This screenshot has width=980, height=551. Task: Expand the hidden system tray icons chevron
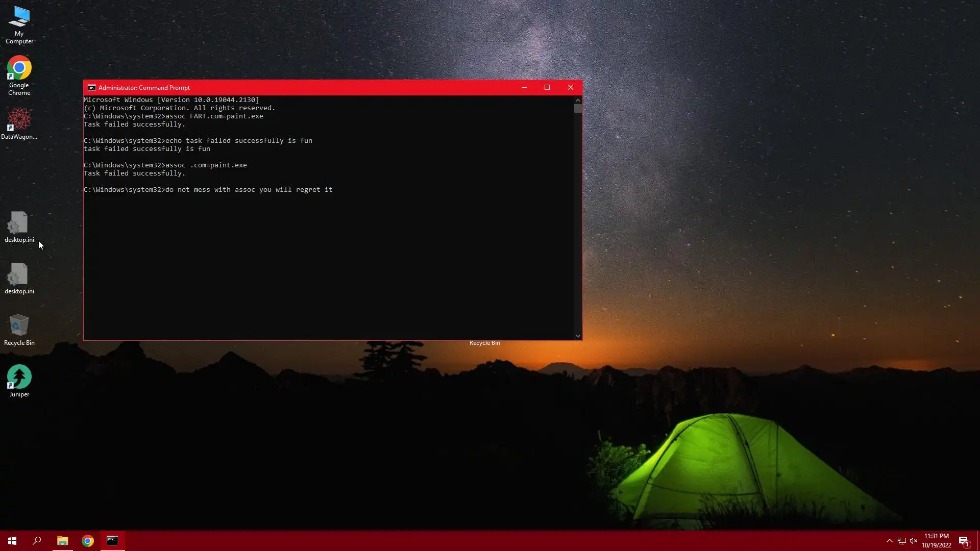[889, 541]
